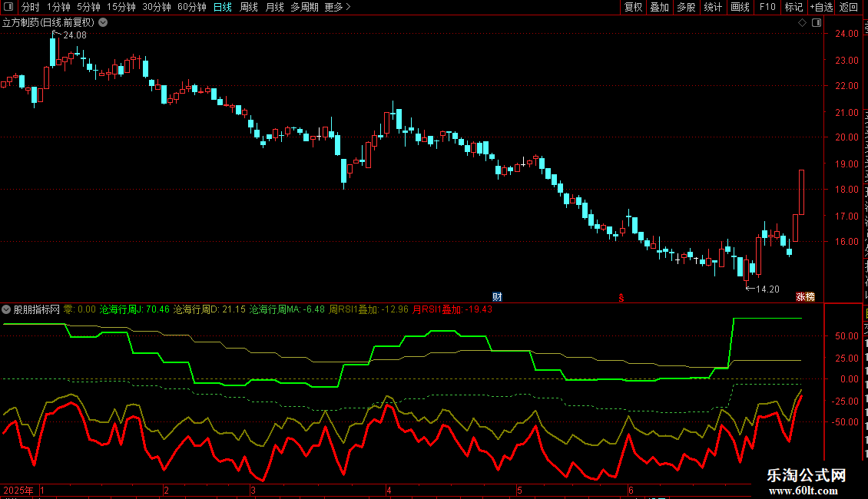Click the 50.00 indicator axis label
This screenshot has height=499, width=868.
[x=847, y=336]
